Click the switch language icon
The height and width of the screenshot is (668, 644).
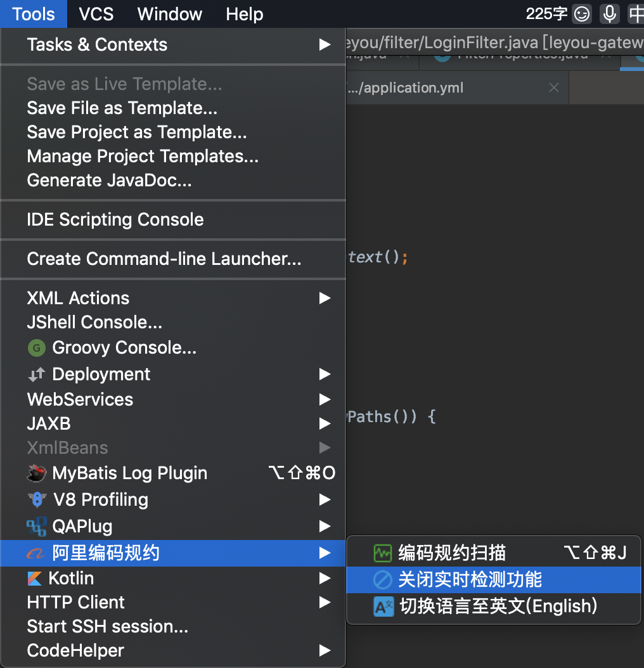383,607
